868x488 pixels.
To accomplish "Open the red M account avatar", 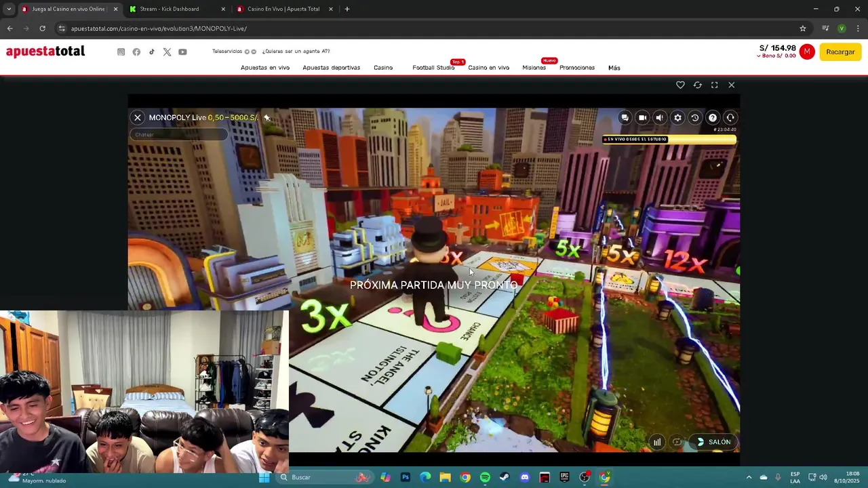I will point(806,52).
